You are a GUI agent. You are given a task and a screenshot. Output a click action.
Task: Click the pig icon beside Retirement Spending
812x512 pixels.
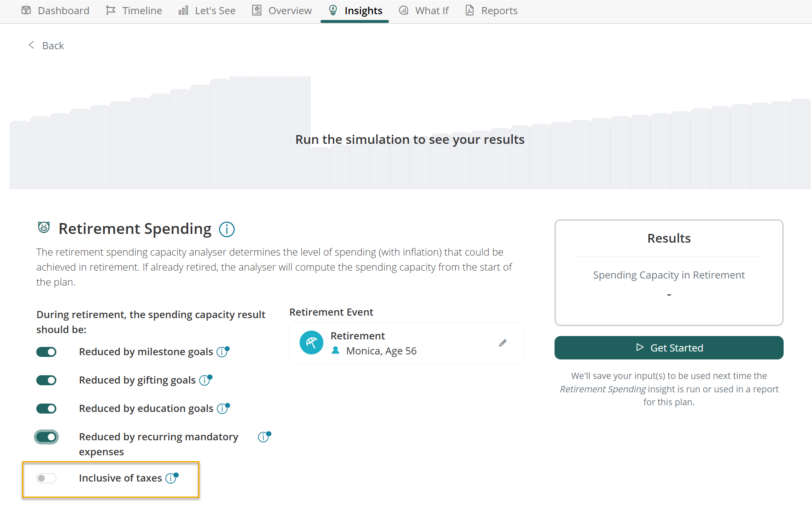pos(44,228)
